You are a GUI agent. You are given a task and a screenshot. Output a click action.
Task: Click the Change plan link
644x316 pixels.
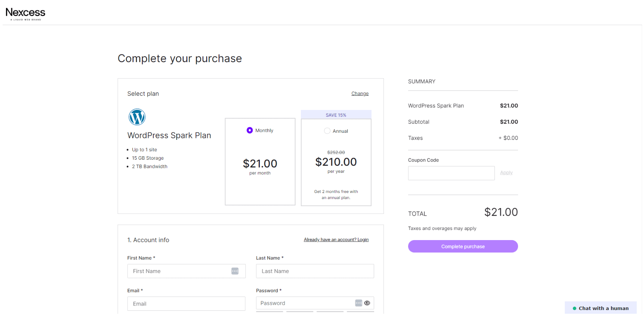[360, 93]
